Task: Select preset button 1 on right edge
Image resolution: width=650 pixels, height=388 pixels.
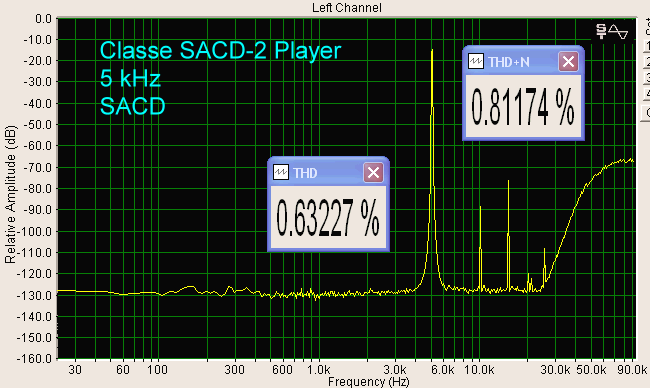Action: (646, 45)
